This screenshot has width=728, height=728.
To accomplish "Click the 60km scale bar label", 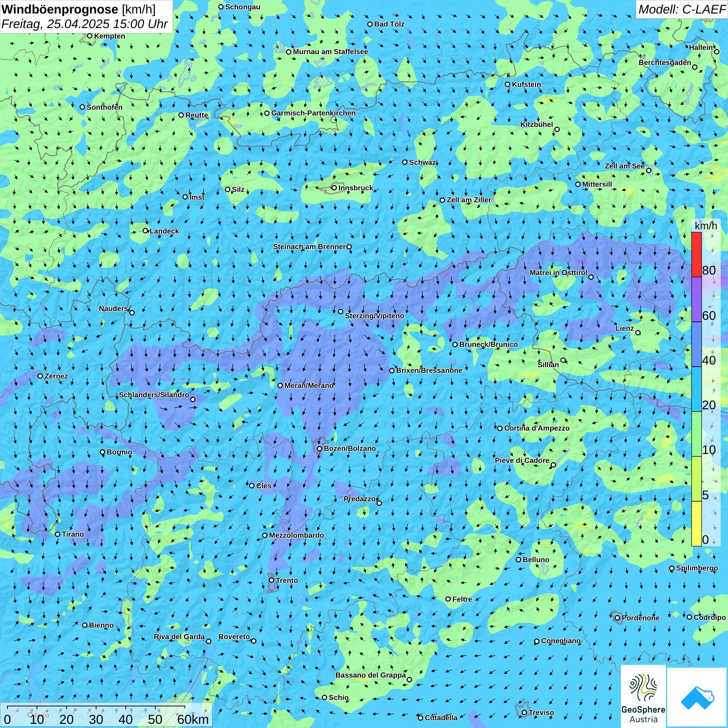I will pyautogui.click(x=193, y=719).
